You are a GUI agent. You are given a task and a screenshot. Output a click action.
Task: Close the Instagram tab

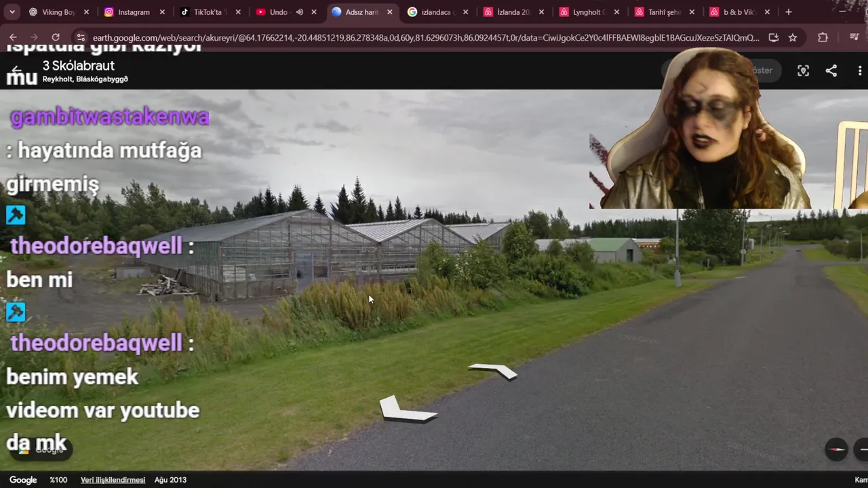coord(162,12)
